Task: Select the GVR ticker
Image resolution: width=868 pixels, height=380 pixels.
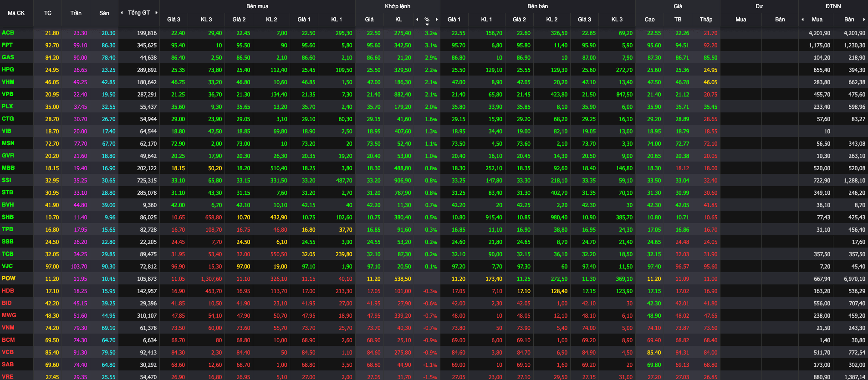Action: click(x=8, y=156)
